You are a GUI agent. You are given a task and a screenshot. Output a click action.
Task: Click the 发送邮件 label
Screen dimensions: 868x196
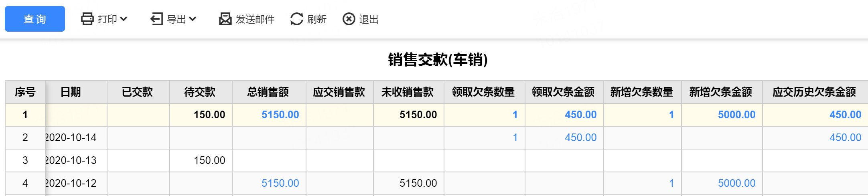tap(255, 19)
